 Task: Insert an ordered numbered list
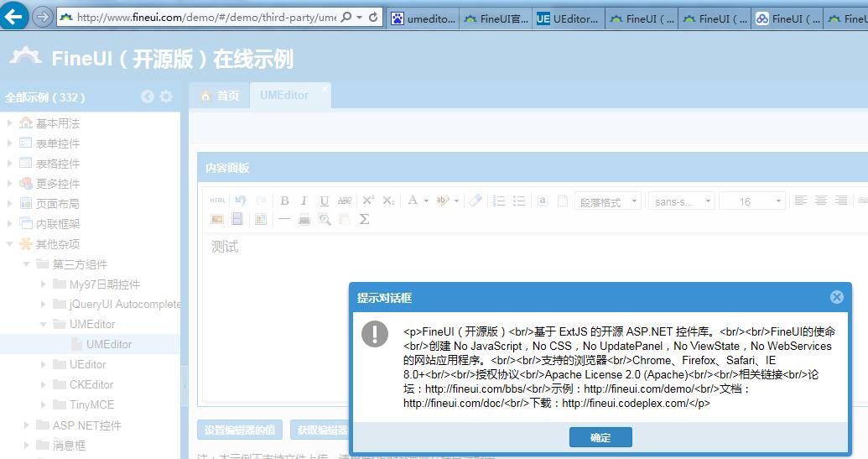pyautogui.click(x=499, y=201)
